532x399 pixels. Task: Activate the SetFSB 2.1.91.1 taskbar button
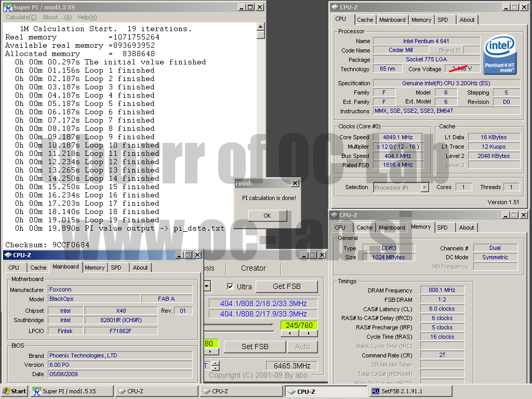(410, 391)
